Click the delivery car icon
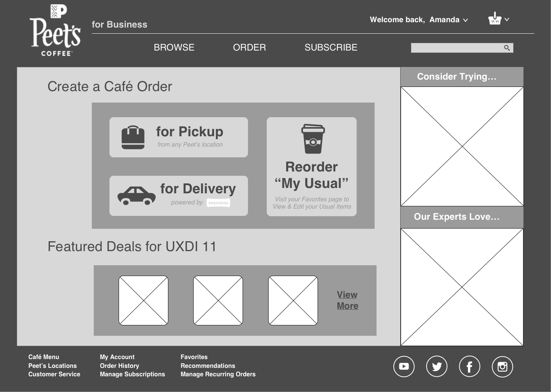 137,195
